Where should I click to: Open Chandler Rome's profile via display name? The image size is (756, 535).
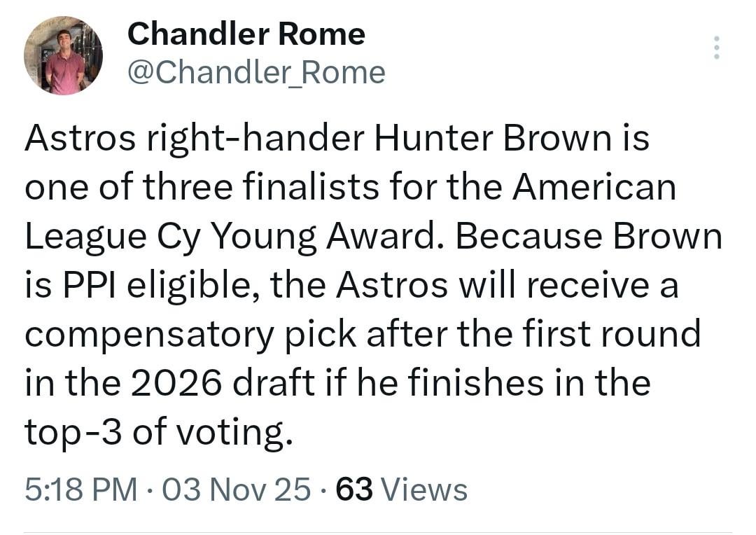(245, 33)
